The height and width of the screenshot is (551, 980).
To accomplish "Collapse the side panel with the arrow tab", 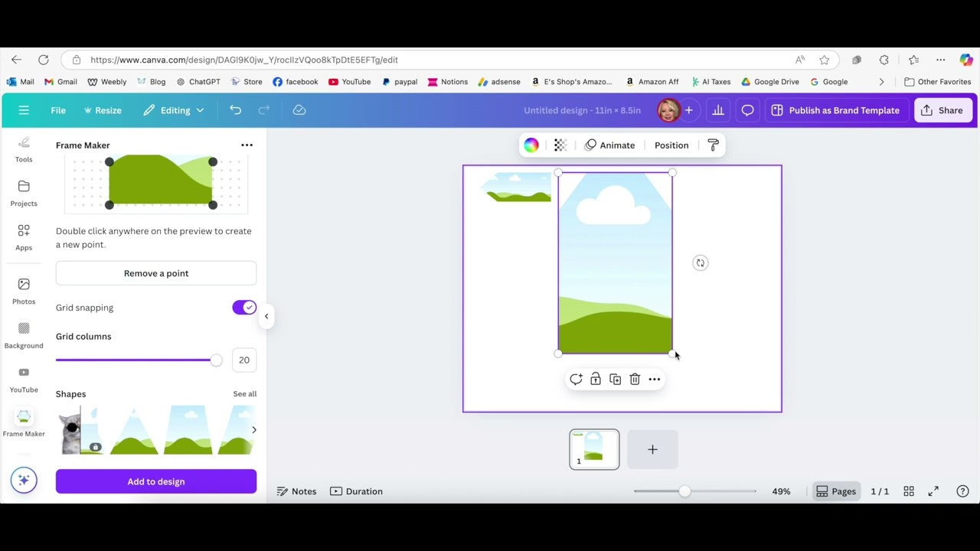I will (266, 316).
